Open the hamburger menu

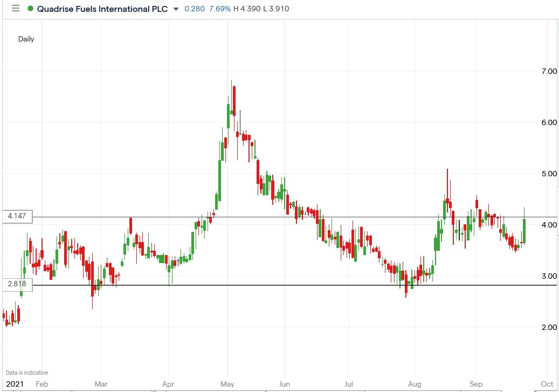[16, 9]
